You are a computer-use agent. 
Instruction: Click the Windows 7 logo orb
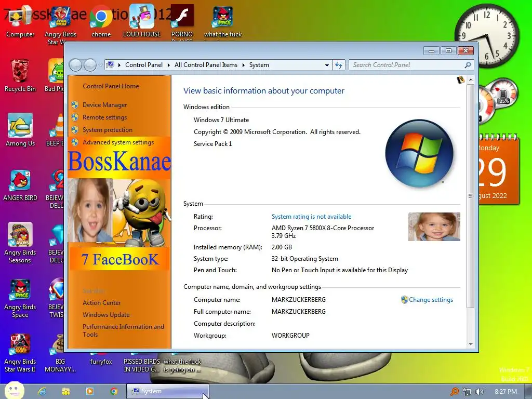[419, 153]
